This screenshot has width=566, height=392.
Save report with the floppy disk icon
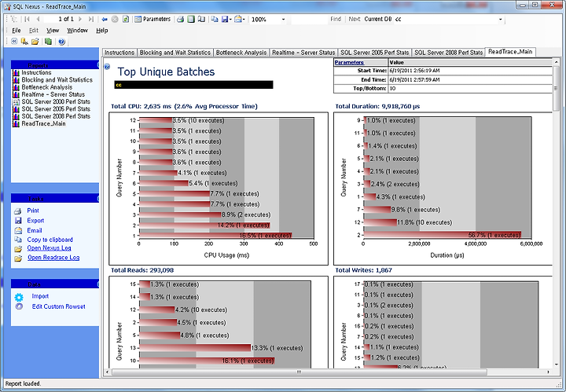[x=225, y=19]
